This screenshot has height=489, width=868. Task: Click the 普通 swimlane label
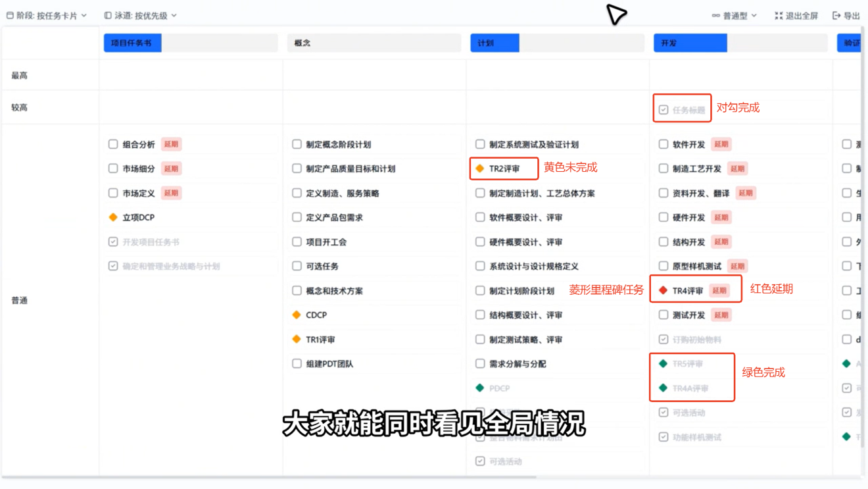pyautogui.click(x=19, y=300)
